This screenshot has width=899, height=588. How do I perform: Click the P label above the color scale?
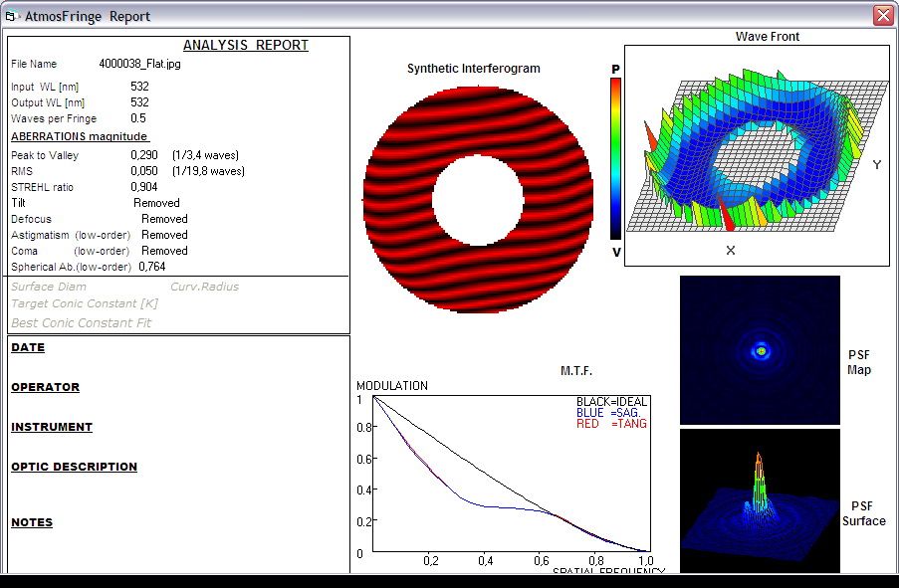coord(616,70)
